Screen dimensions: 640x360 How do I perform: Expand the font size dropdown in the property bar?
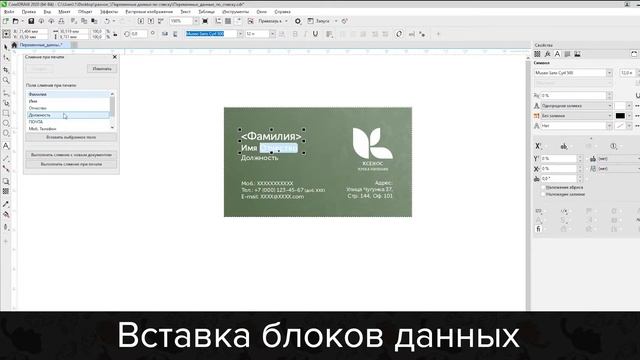[272, 34]
